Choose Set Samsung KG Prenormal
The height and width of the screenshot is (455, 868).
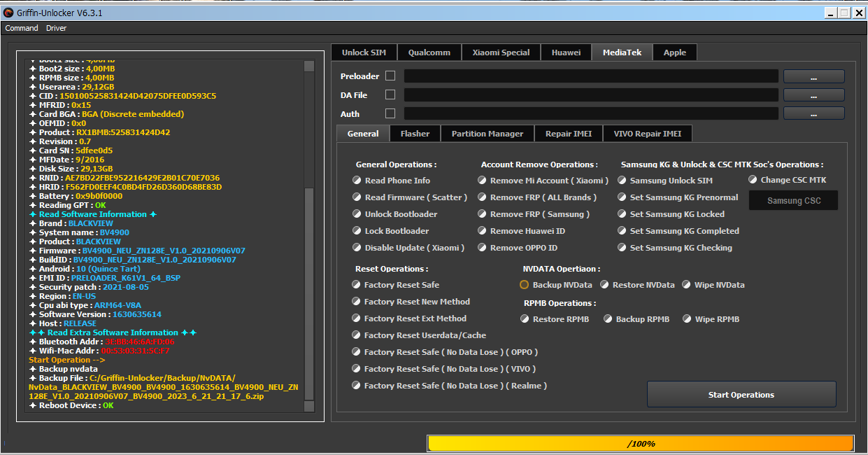coord(678,197)
